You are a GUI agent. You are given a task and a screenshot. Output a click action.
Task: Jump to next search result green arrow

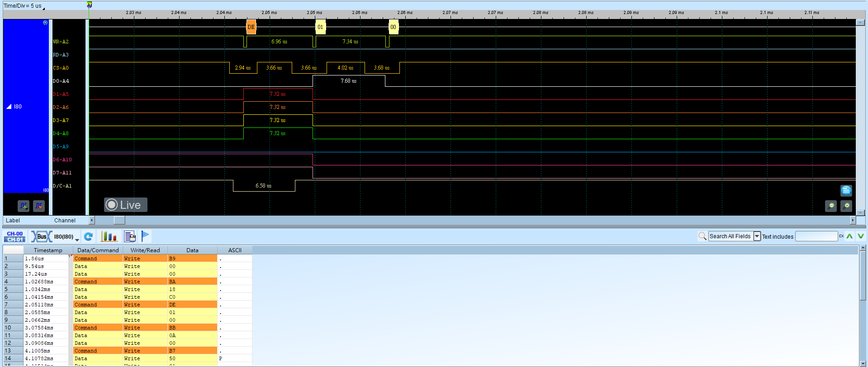[861, 236]
